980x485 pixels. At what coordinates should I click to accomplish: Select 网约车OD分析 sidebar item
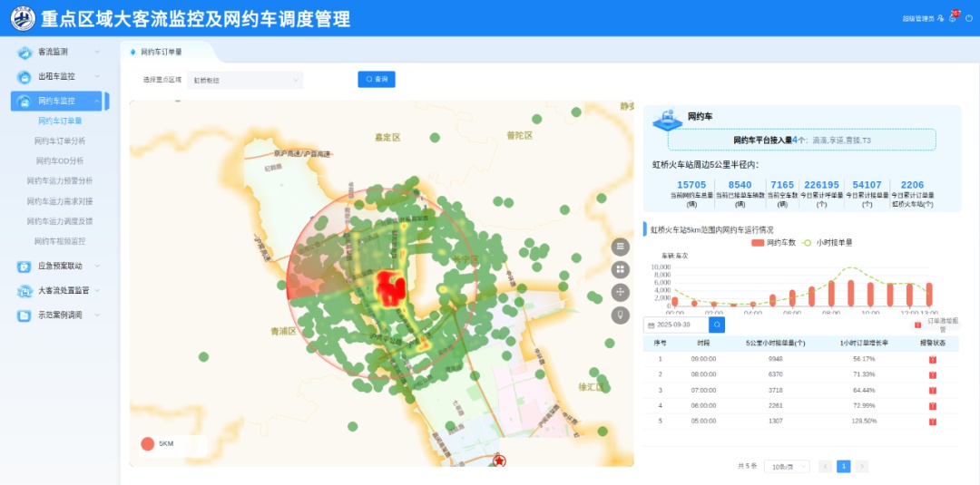[60, 160]
